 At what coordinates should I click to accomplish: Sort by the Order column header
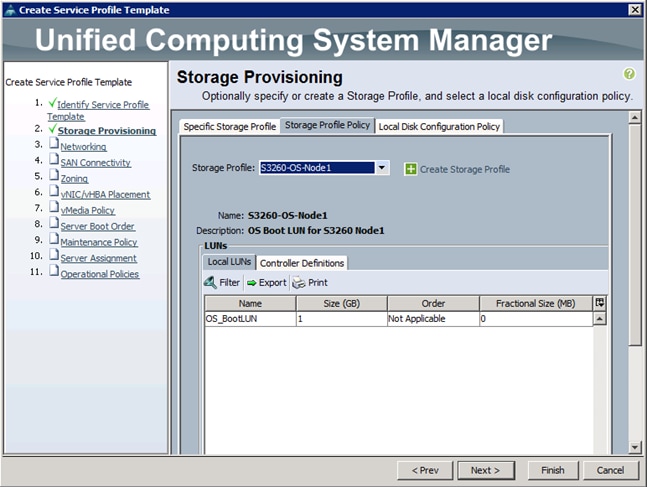[433, 303]
